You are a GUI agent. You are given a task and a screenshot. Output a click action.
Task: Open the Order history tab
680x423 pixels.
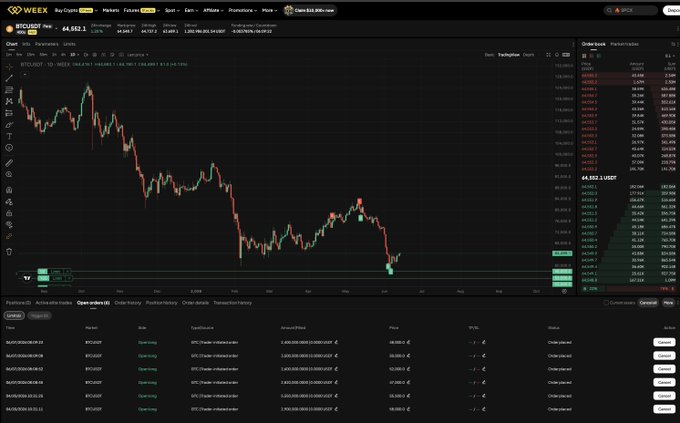pyautogui.click(x=128, y=303)
